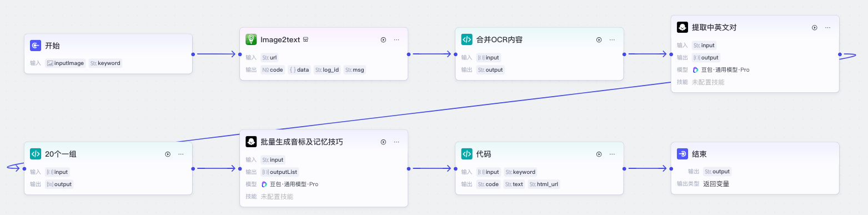This screenshot has height=215, width=868.
Task: Click the input port of Image2text node
Action: pos(240,54)
